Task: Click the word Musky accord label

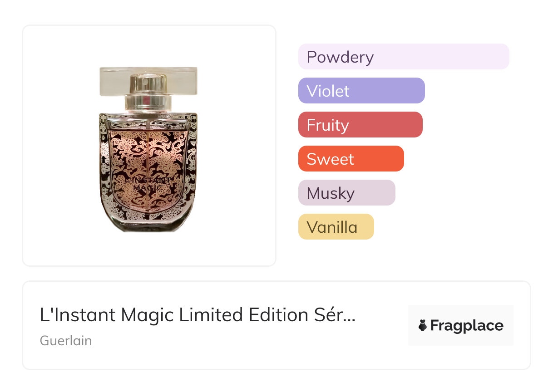Action: click(330, 193)
